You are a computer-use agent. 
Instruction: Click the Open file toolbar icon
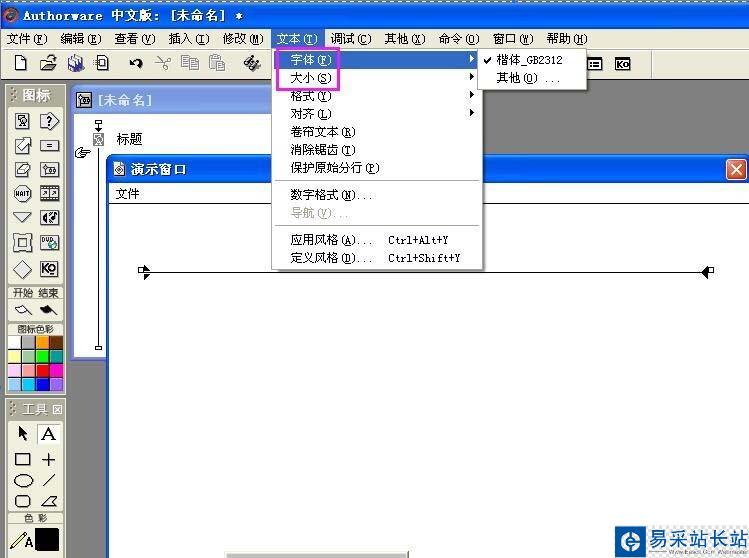click(48, 63)
